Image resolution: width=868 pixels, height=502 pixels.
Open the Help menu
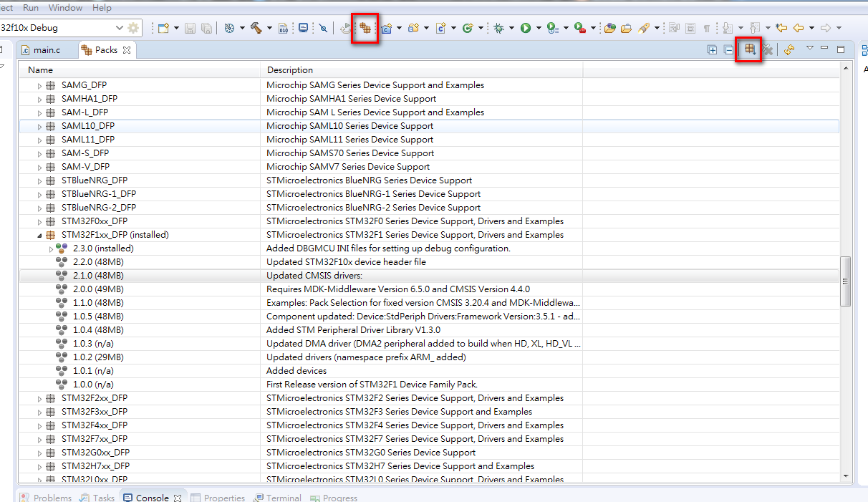click(102, 8)
